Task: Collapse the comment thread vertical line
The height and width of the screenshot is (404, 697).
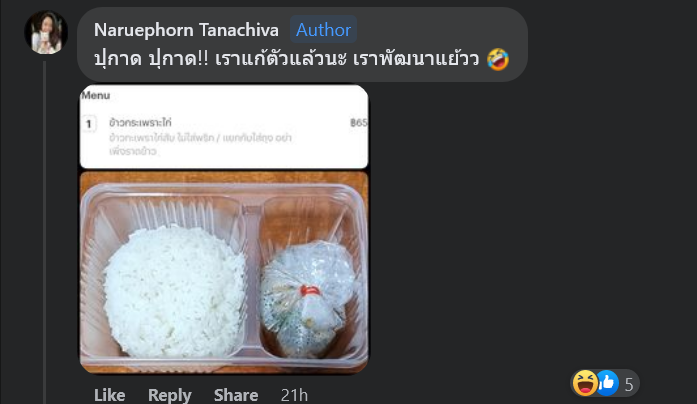Action: pyautogui.click(x=44, y=232)
